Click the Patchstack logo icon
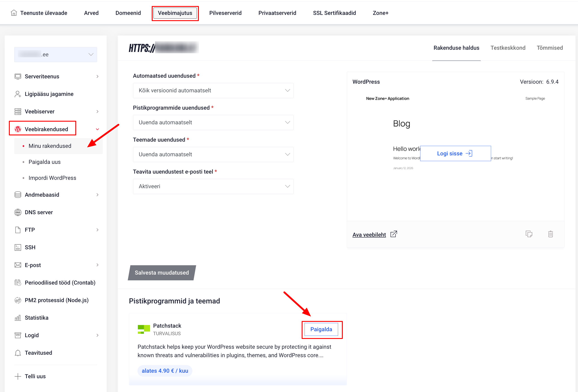The width and height of the screenshot is (578, 392). [144, 329]
